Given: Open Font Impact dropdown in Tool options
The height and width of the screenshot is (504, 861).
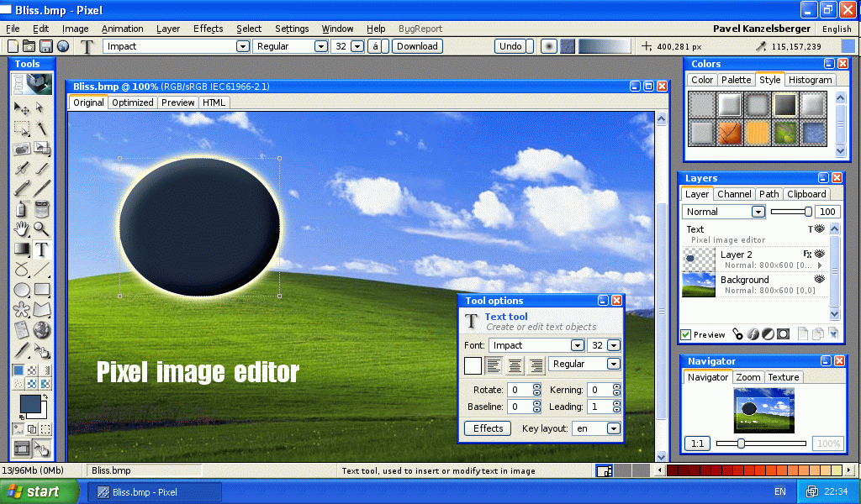Looking at the screenshot, I should click(577, 345).
